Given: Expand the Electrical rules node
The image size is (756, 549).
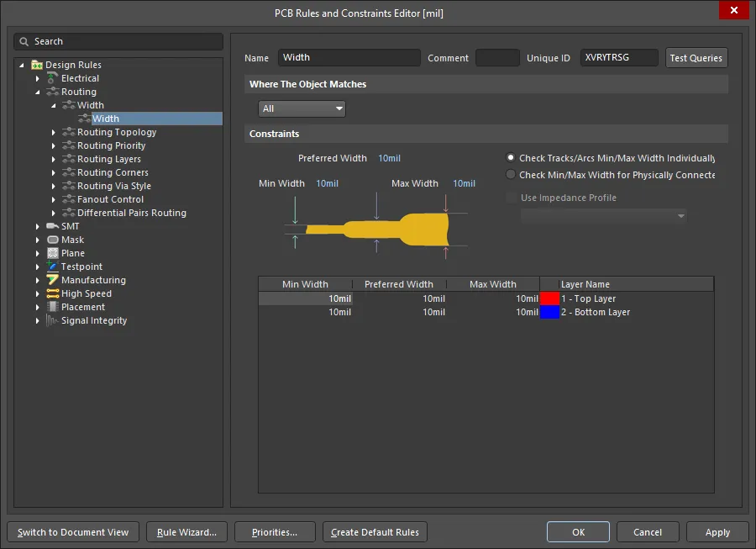Looking at the screenshot, I should click(x=38, y=78).
